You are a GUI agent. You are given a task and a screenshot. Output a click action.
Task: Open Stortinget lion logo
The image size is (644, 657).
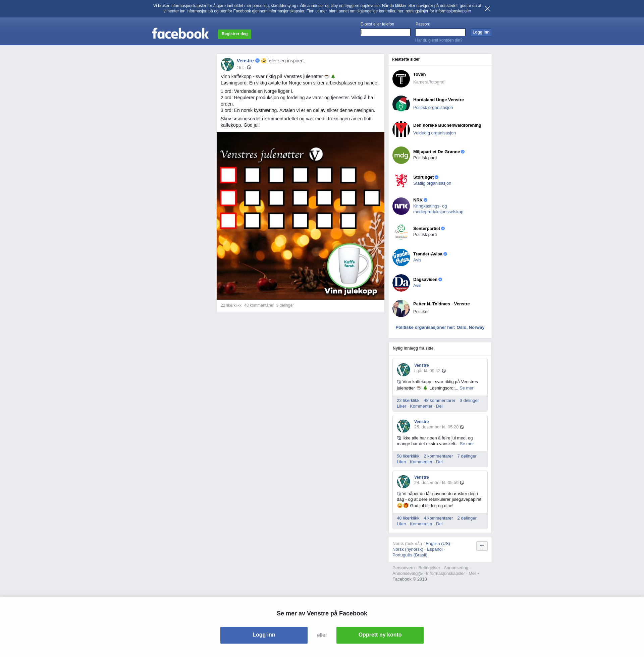[x=401, y=181]
